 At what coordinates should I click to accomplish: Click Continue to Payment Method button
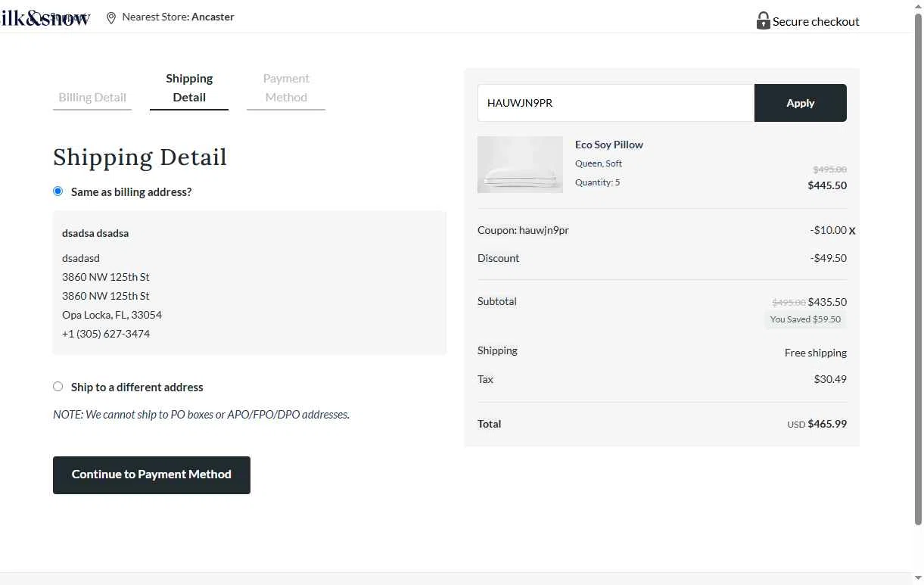(x=151, y=475)
